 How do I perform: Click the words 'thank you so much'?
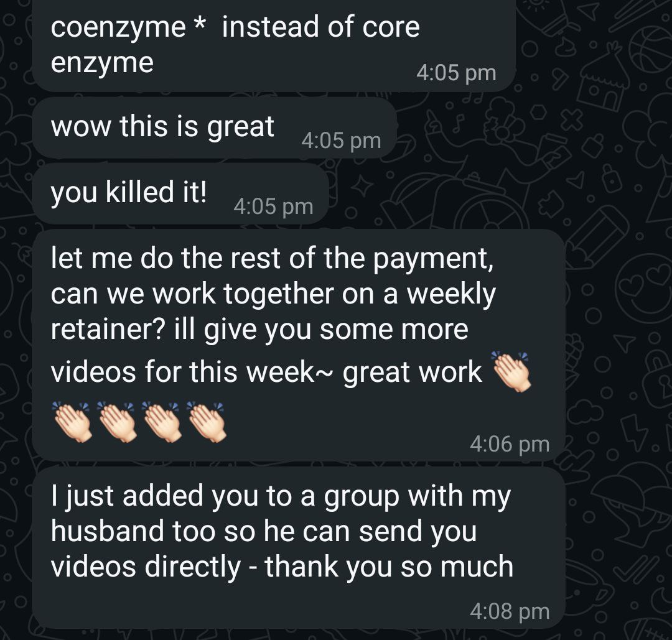389,567
